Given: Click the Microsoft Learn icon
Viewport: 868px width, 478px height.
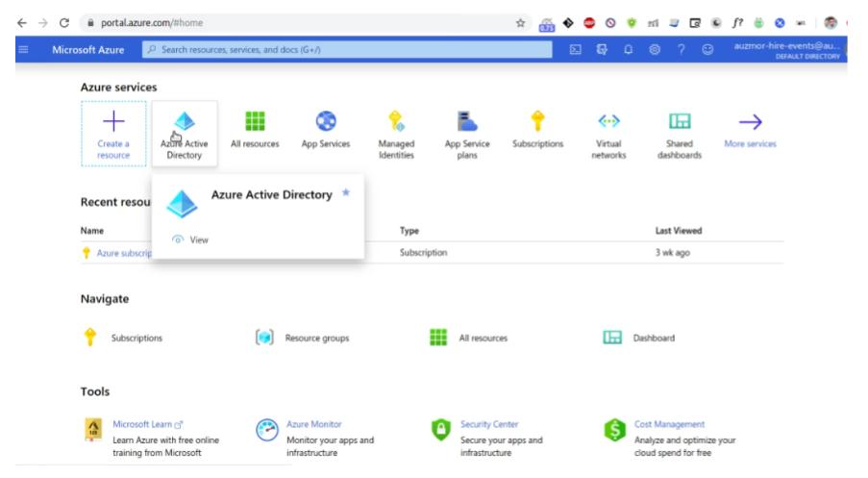Looking at the screenshot, I should click(93, 429).
